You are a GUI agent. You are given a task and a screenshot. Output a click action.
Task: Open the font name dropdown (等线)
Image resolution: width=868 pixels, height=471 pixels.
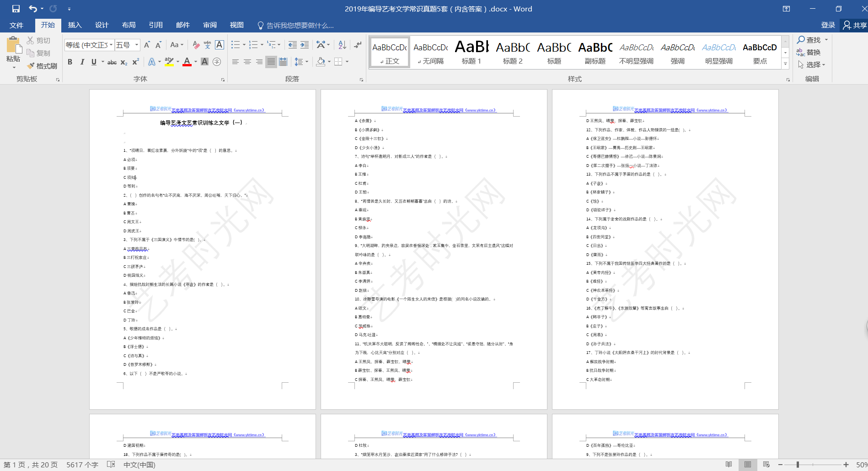tap(111, 45)
